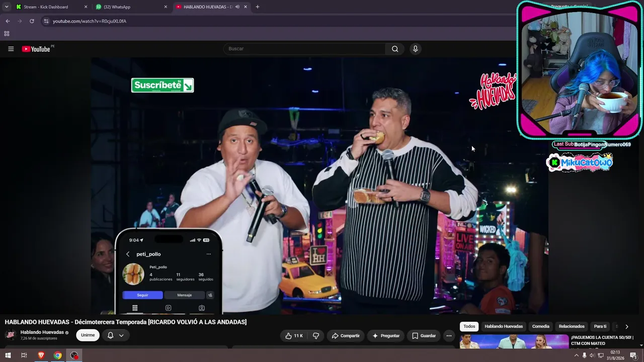Go back one page in the browser
Image resolution: width=644 pixels, height=362 pixels.
(x=8, y=21)
